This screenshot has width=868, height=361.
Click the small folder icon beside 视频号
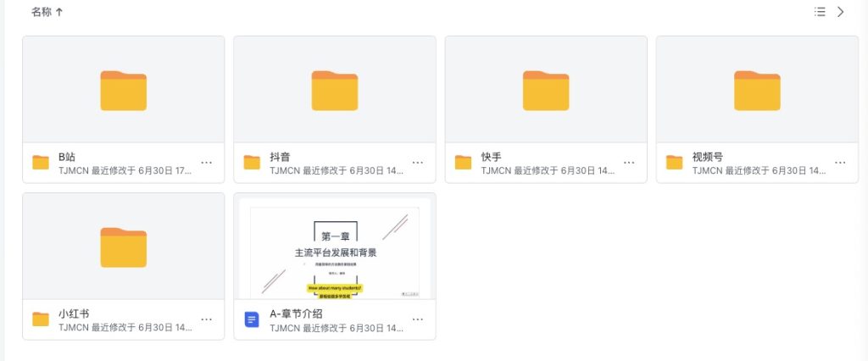[674, 162]
